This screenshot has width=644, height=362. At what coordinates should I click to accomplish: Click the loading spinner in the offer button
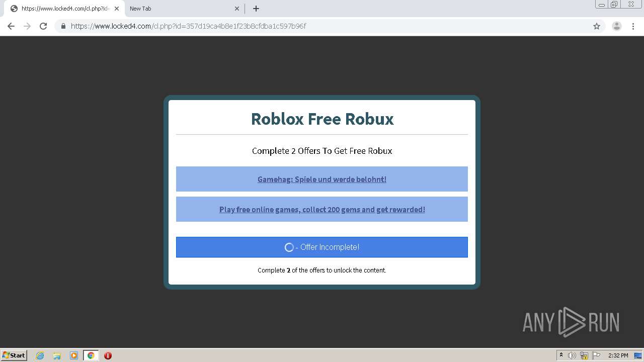[289, 247]
